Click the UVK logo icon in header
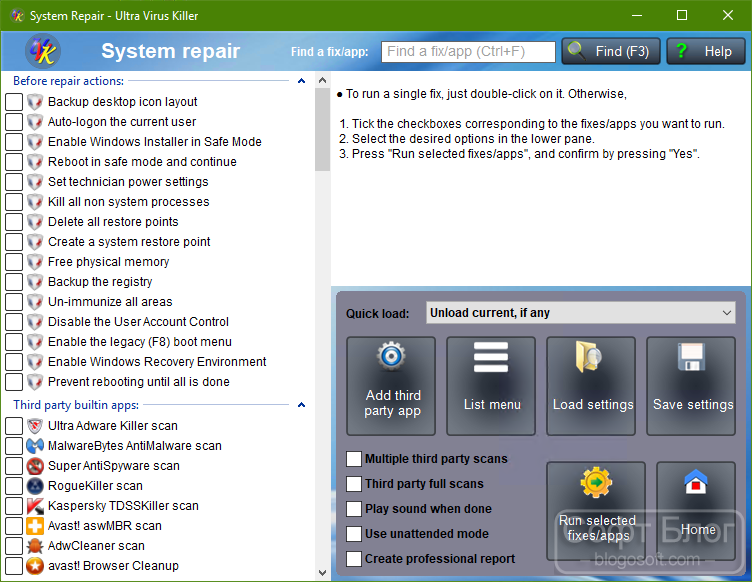Viewport: 752px width, 582px height. click(x=42, y=51)
